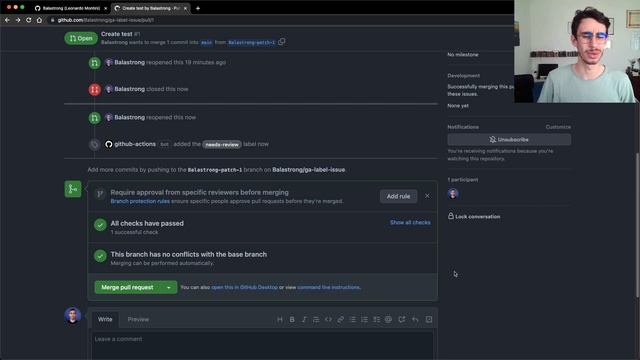Mention a user with @ icon
This screenshot has width=640, height=360.
(x=389, y=320)
